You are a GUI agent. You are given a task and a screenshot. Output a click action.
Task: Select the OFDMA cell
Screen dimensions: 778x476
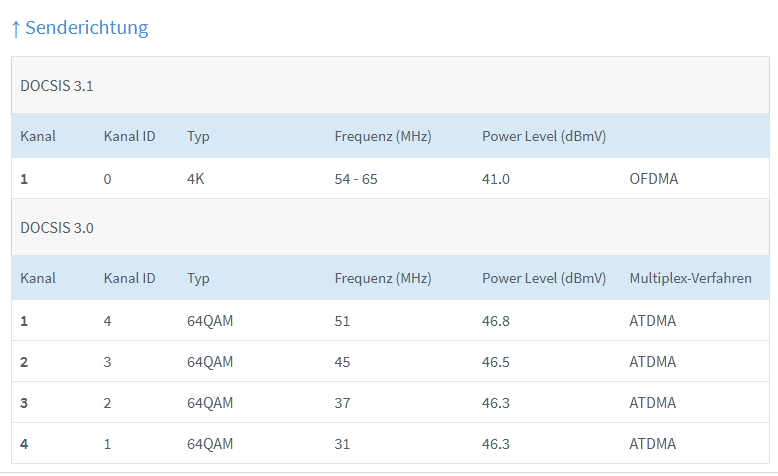(x=653, y=179)
